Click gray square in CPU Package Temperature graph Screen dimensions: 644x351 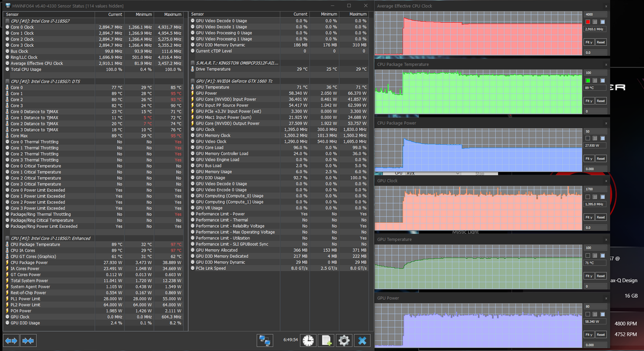[595, 81]
